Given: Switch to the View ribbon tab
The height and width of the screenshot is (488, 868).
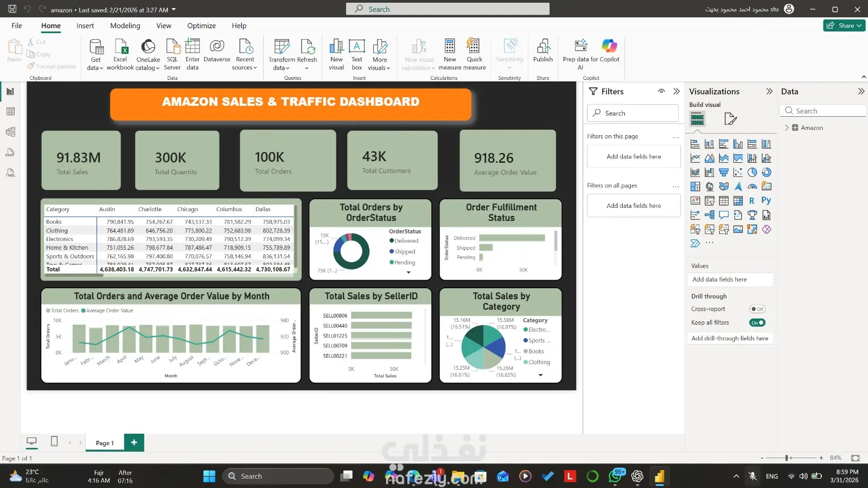Looking at the screenshot, I should click(164, 26).
